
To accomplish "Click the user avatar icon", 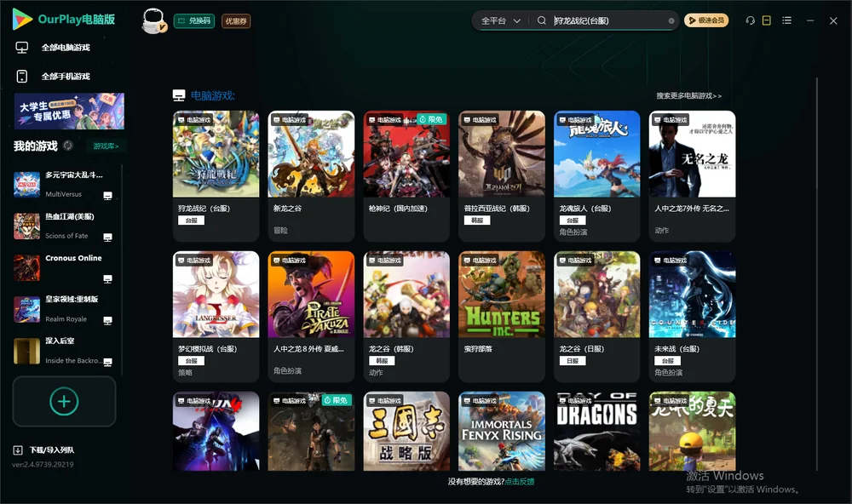I will click(x=153, y=20).
